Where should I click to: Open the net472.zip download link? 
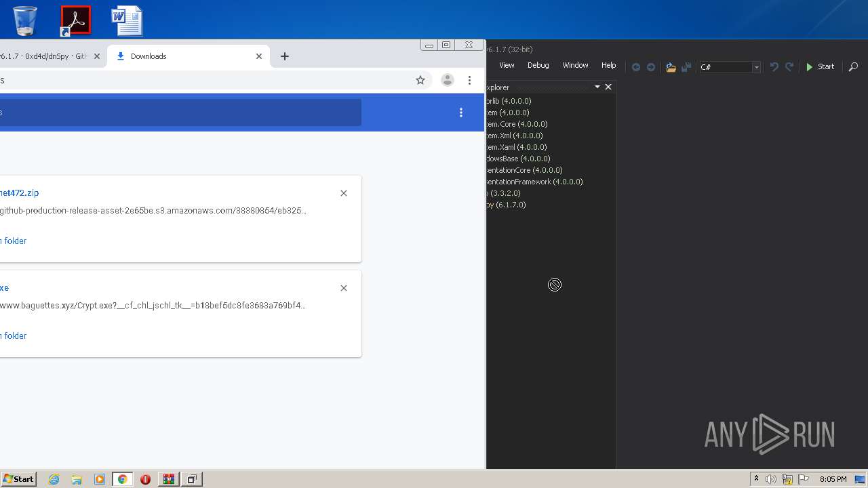(x=20, y=193)
